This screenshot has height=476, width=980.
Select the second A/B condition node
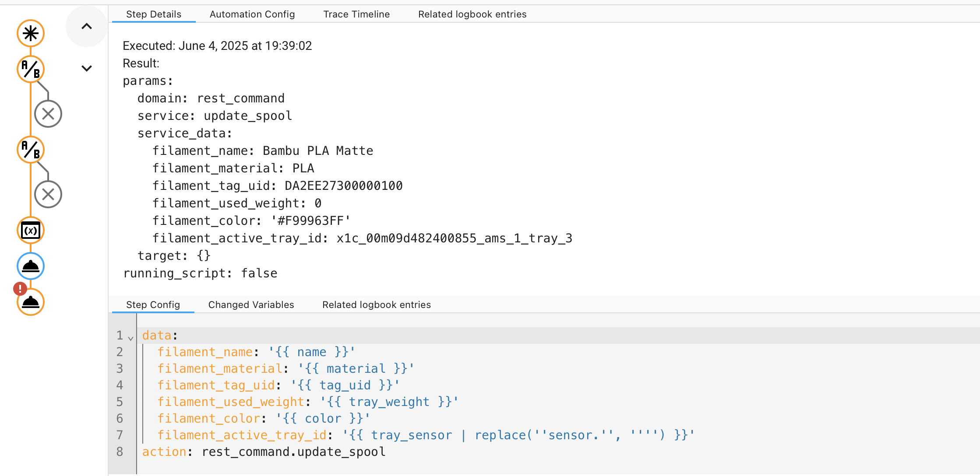click(x=30, y=150)
